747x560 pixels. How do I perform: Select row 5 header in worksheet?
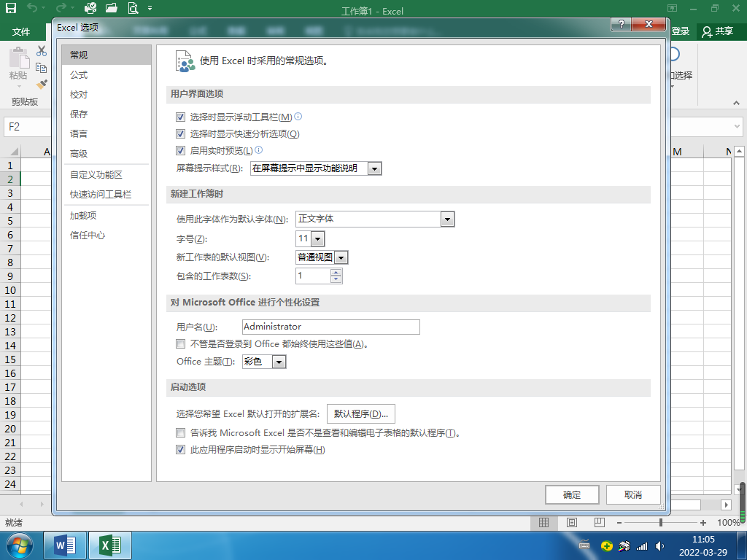[10, 221]
